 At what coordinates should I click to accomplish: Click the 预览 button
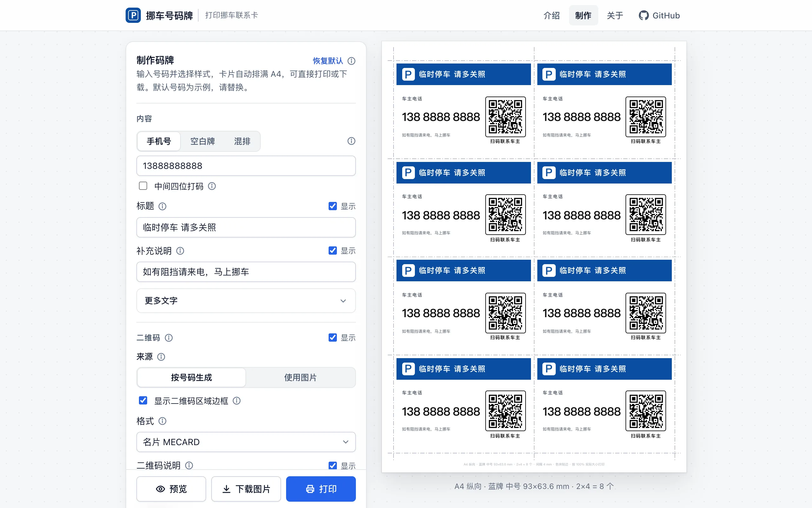coord(171,489)
